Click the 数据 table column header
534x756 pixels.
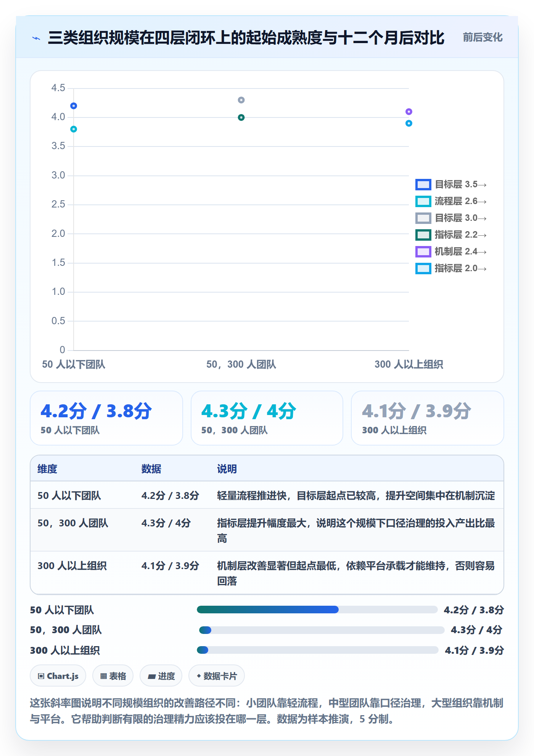(x=151, y=469)
